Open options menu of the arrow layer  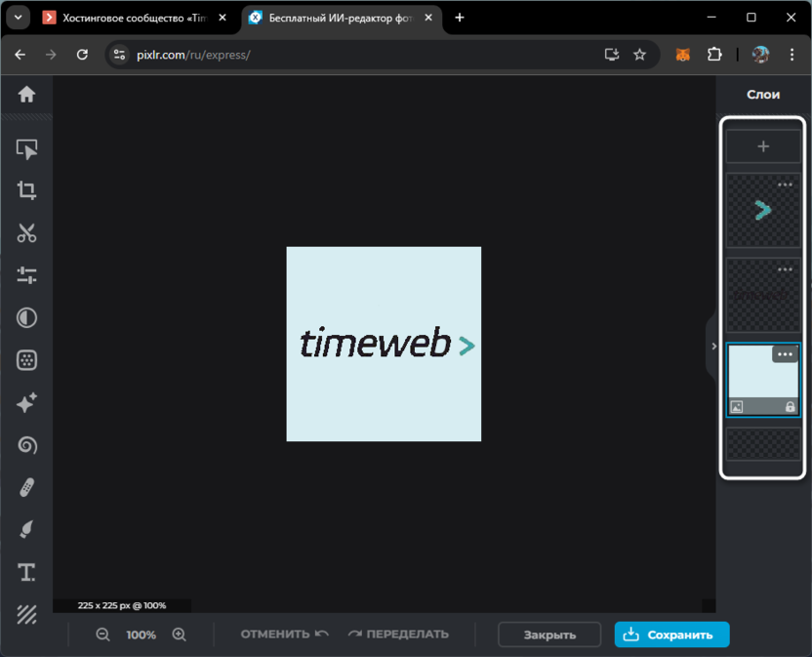[785, 185]
